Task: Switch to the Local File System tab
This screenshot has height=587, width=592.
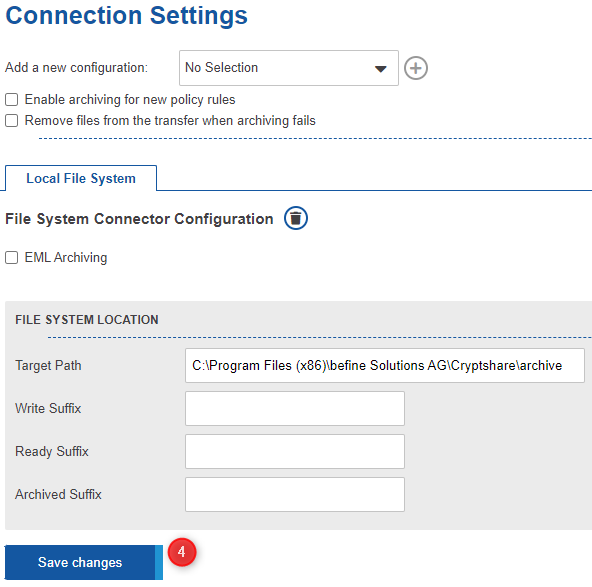Action: coord(81,178)
